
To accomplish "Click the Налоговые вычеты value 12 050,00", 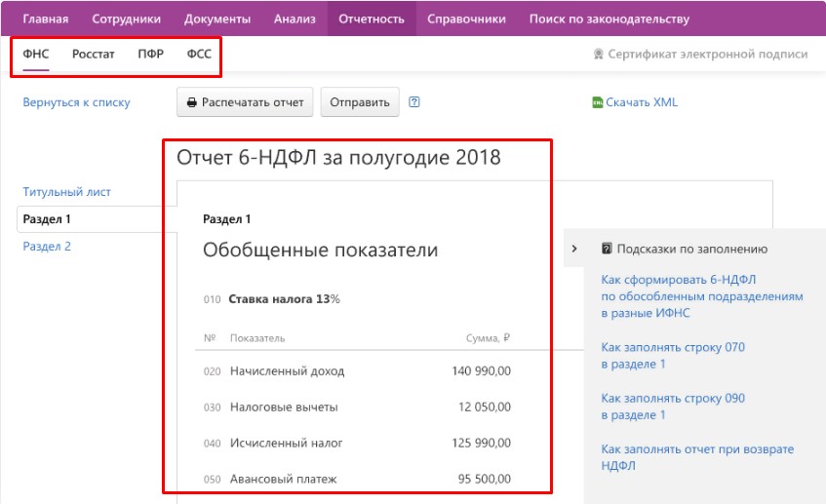I will [x=484, y=407].
